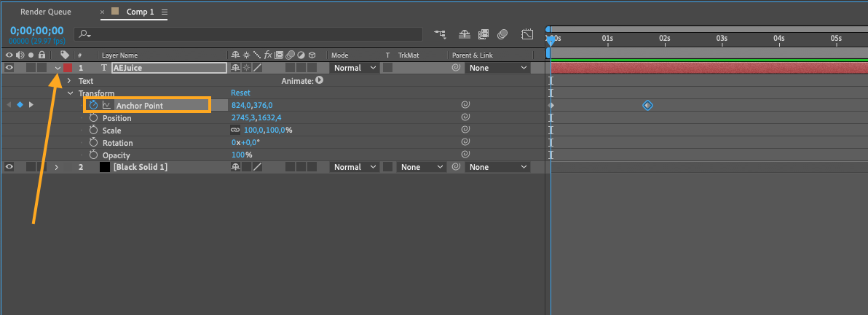Switch to the Render Queue tab
Image resolution: width=868 pixels, height=315 pixels.
[x=45, y=12]
